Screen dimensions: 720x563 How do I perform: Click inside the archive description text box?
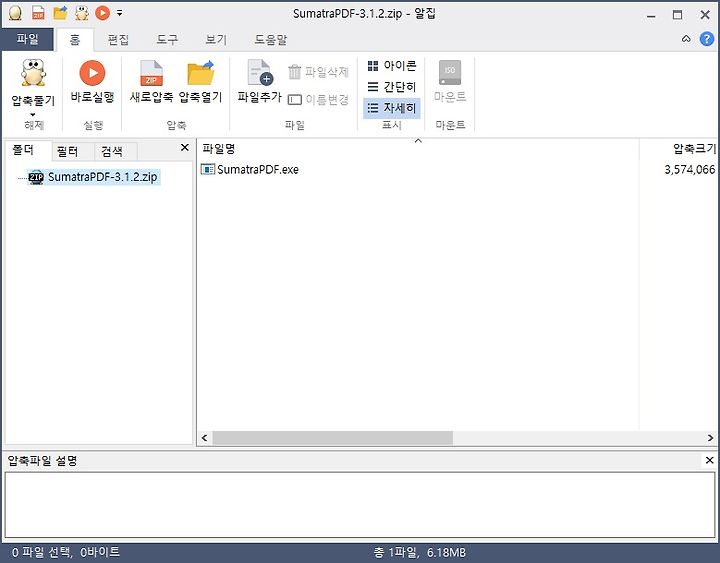(x=360, y=505)
